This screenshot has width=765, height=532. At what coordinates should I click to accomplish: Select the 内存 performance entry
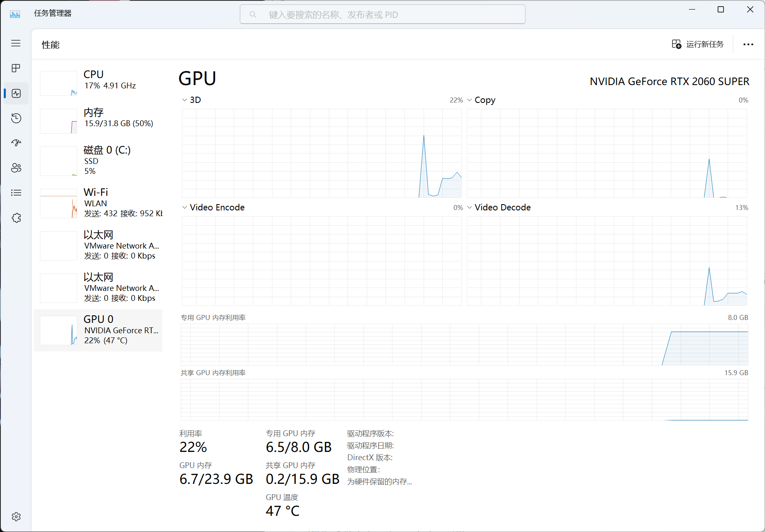pos(99,121)
